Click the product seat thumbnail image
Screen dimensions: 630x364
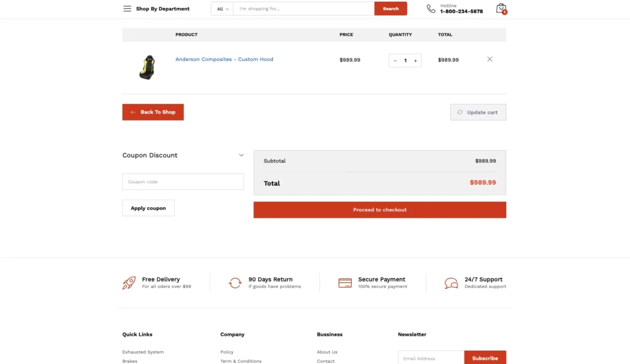146,67
